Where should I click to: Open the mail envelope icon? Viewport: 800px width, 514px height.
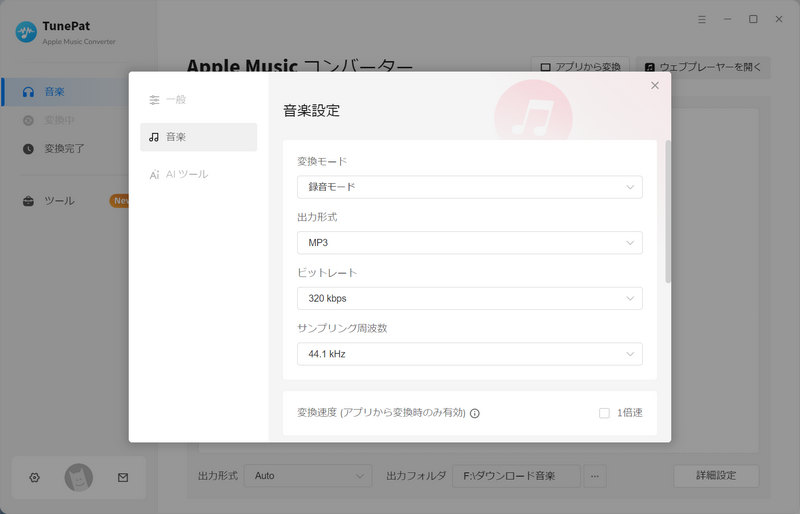coord(123,478)
